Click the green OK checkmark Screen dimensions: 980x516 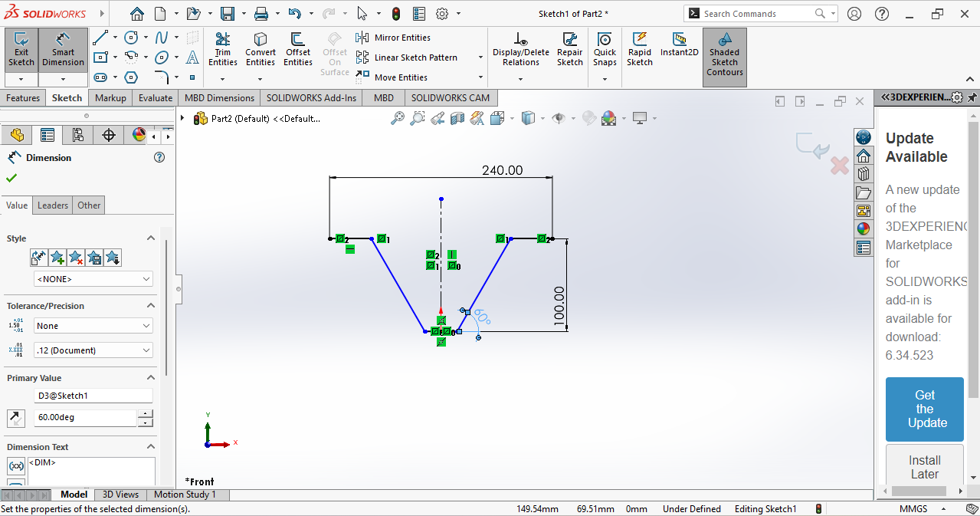[x=11, y=178]
